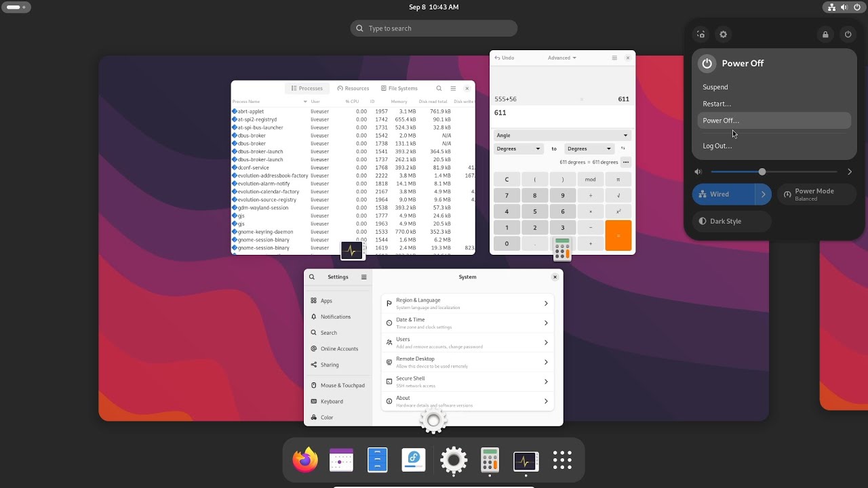Image resolution: width=868 pixels, height=488 pixels.
Task: Enable Dark Style in quick settings
Action: pos(732,221)
